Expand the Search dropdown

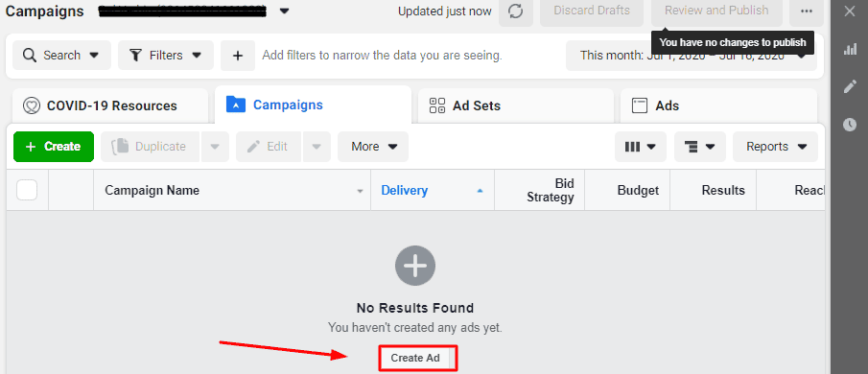tap(61, 56)
